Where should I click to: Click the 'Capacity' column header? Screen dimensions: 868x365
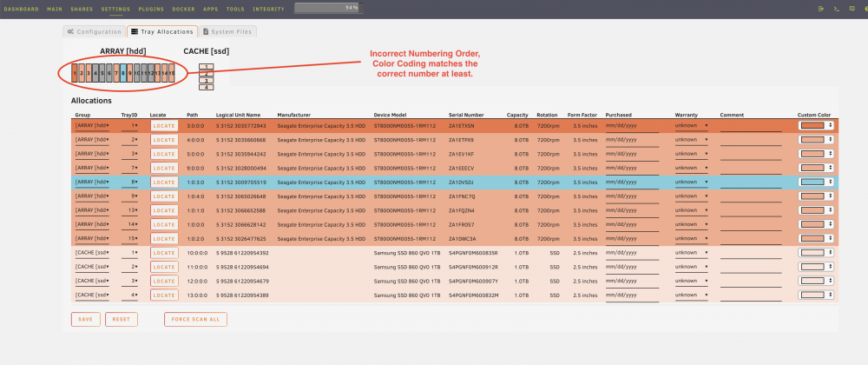[517, 116]
